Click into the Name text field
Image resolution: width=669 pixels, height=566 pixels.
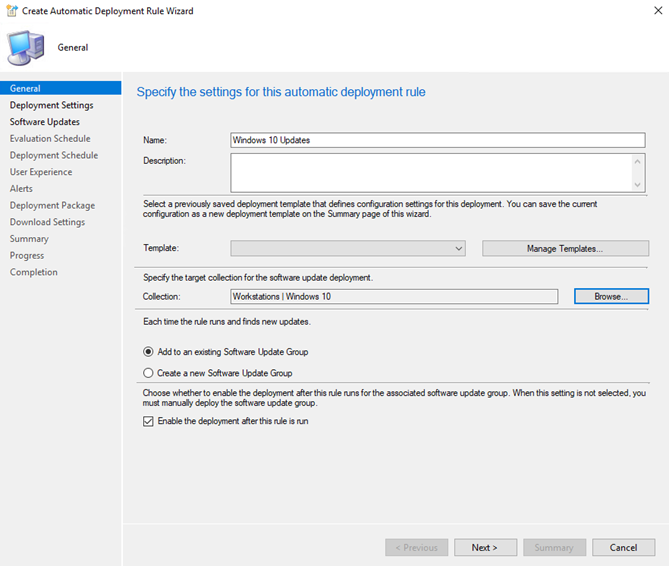(x=438, y=140)
